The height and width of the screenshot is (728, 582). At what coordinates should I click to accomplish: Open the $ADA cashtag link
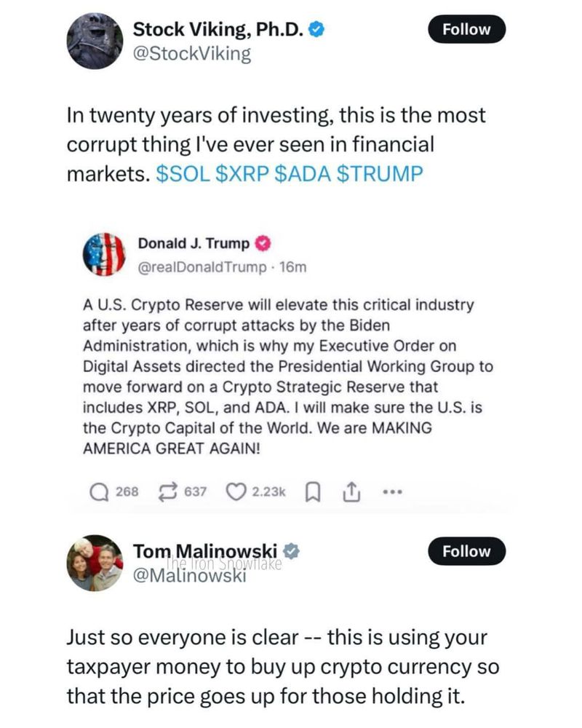pos(303,174)
